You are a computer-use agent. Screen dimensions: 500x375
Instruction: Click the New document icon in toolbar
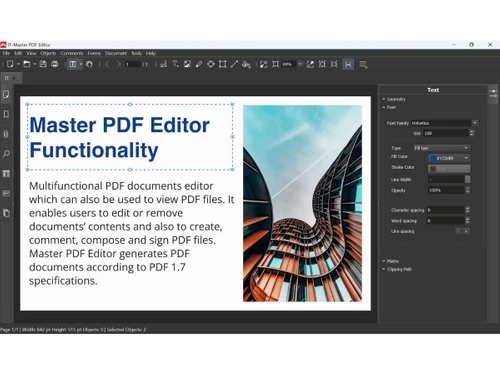pos(10,64)
